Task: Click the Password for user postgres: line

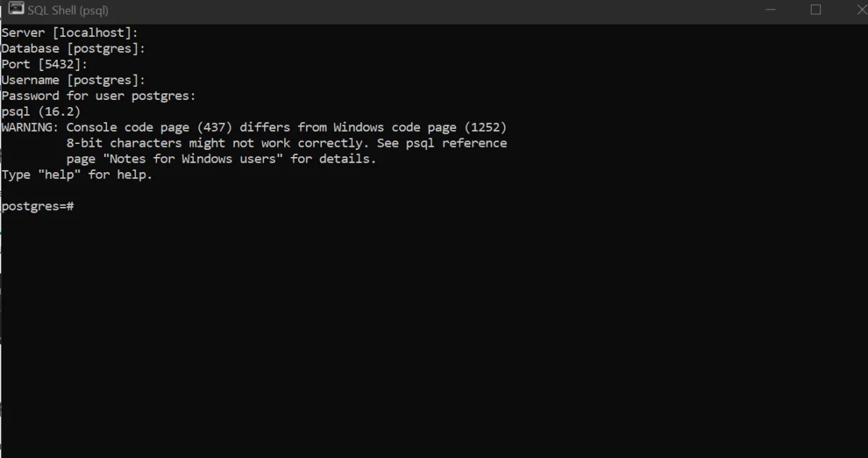Action: (98, 96)
